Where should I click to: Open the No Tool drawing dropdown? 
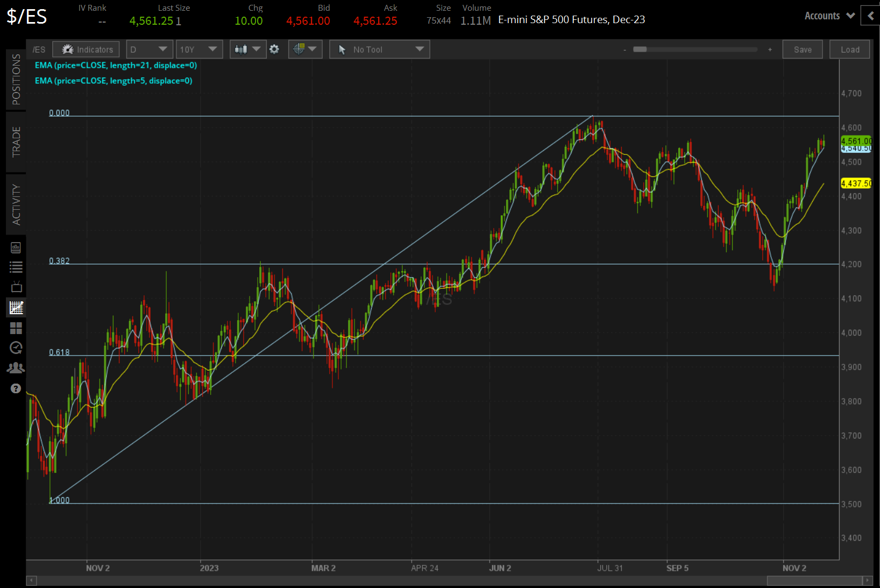[x=380, y=49]
